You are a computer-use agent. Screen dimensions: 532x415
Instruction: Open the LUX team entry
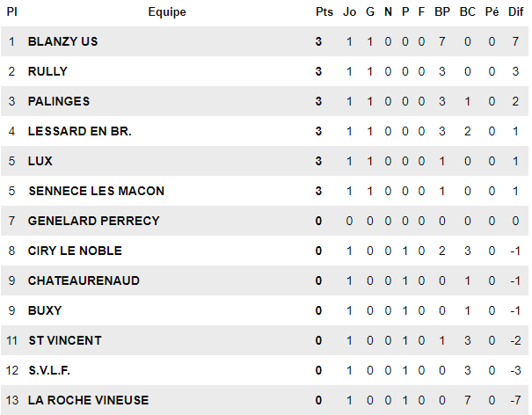40,161
